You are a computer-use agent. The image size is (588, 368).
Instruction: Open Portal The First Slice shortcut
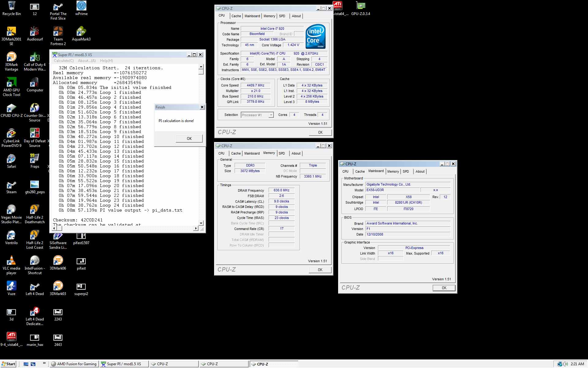coord(58,11)
